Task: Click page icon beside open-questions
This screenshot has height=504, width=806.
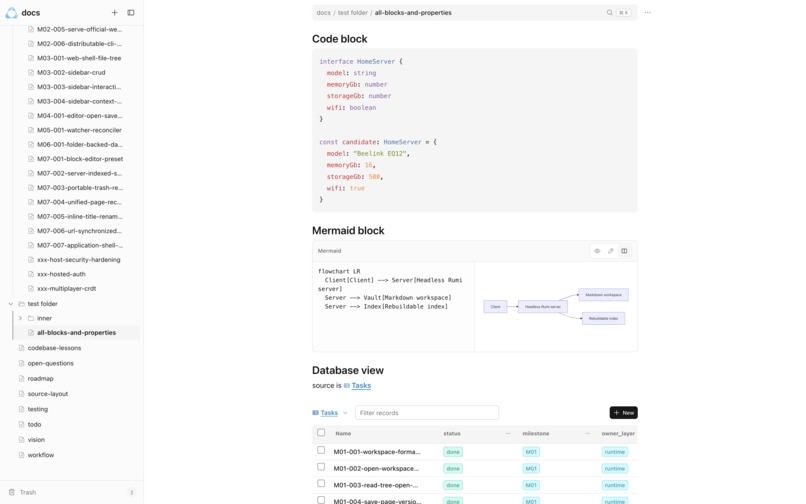Action: point(22,363)
